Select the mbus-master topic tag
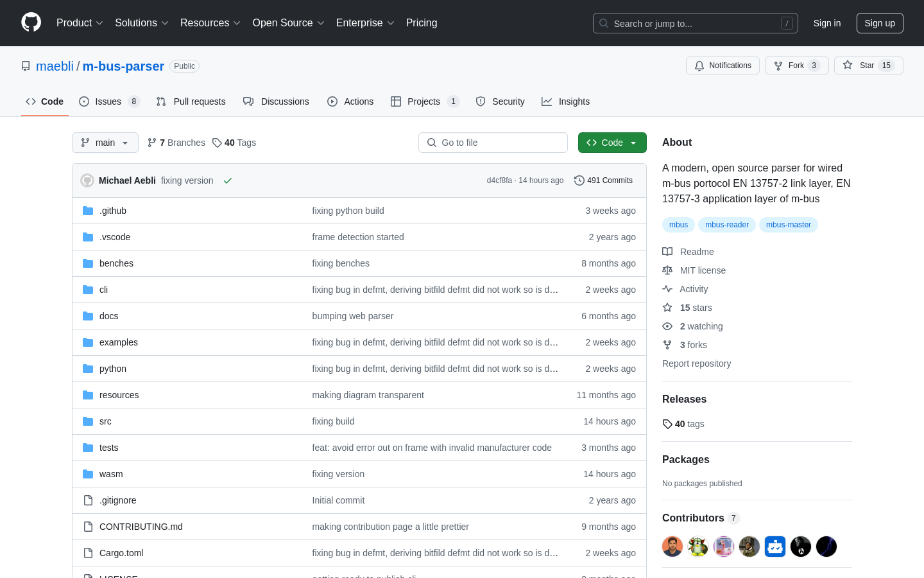This screenshot has width=924, height=578. 788,225
